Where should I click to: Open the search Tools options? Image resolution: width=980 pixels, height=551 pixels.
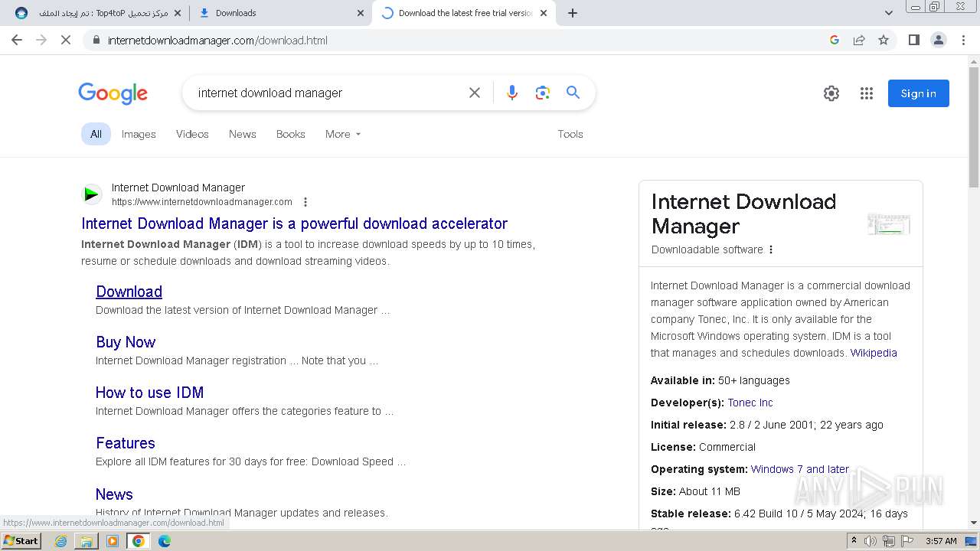[x=570, y=134]
